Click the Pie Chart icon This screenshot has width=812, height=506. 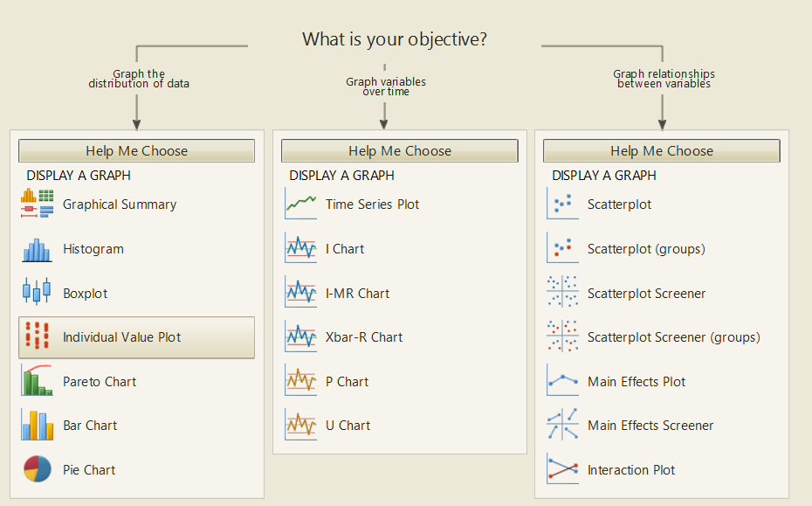[37, 469]
